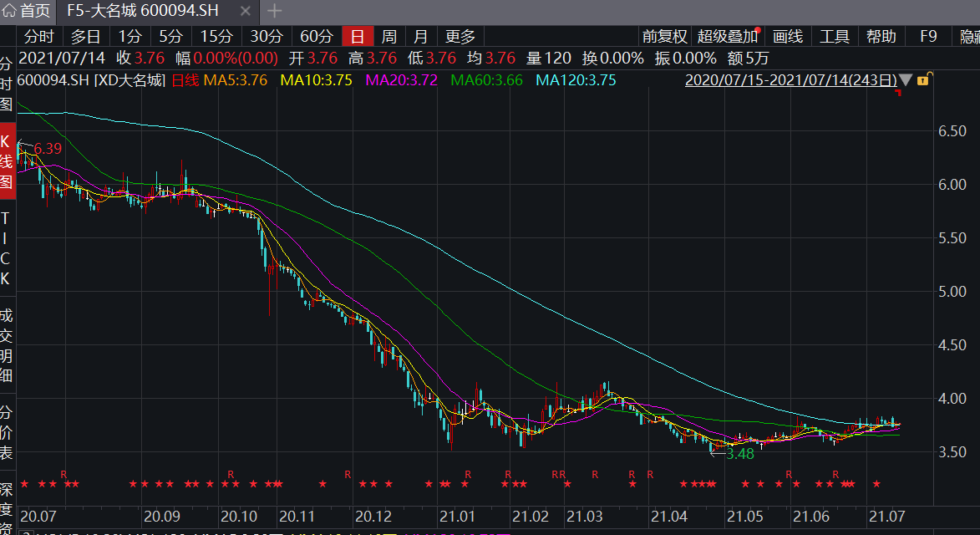This screenshot has width=980, height=535.
Task: Toggle the 日 daily K-line period
Action: coord(358,37)
